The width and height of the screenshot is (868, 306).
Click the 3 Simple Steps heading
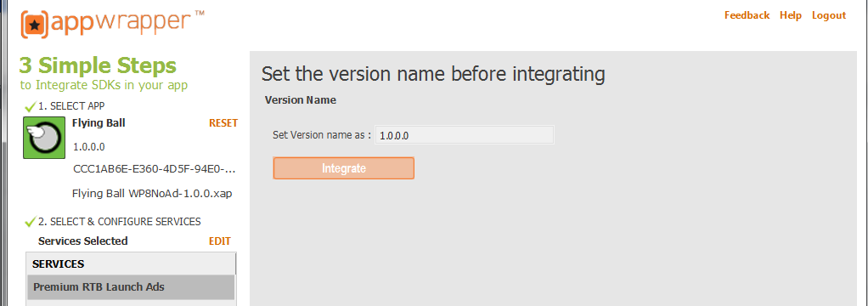(98, 65)
